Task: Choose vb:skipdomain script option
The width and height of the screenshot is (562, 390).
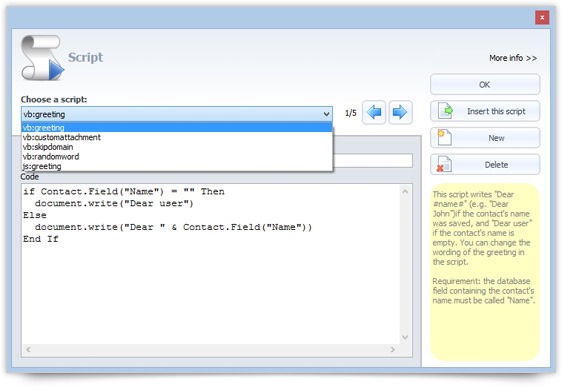Action: point(177,147)
